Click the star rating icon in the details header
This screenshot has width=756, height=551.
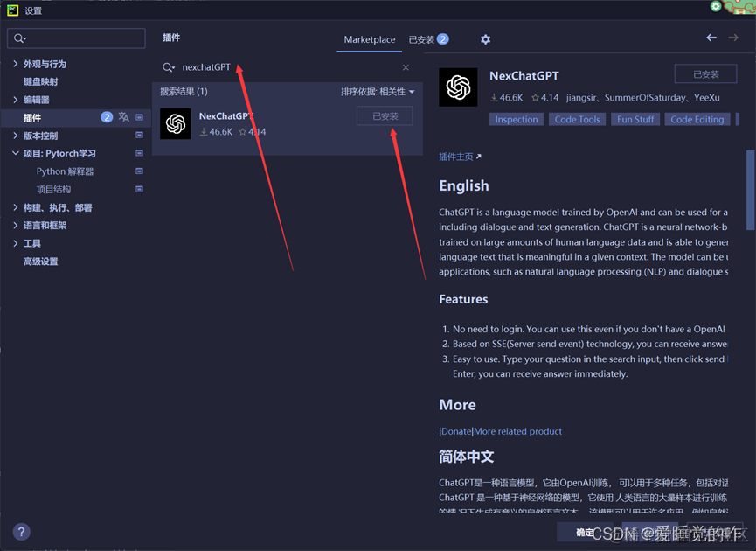535,98
